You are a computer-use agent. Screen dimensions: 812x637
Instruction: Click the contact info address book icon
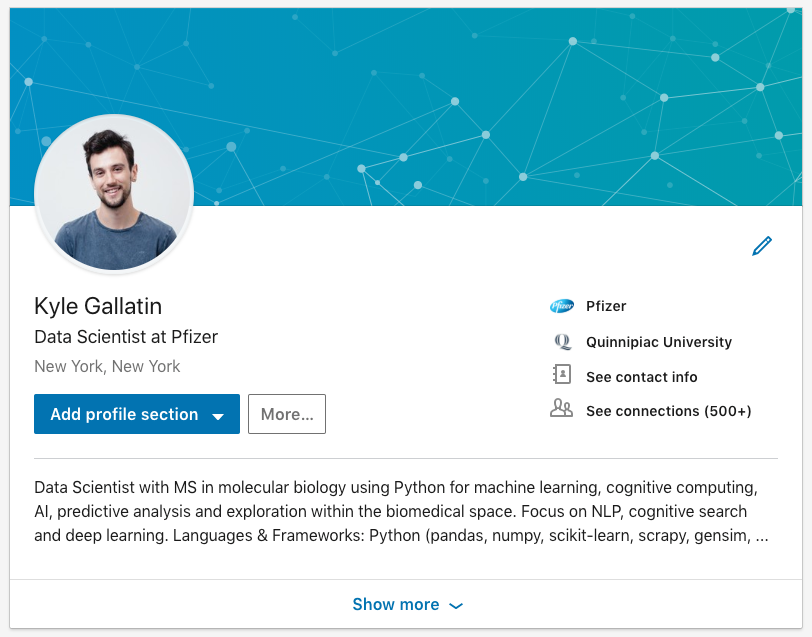pos(562,374)
